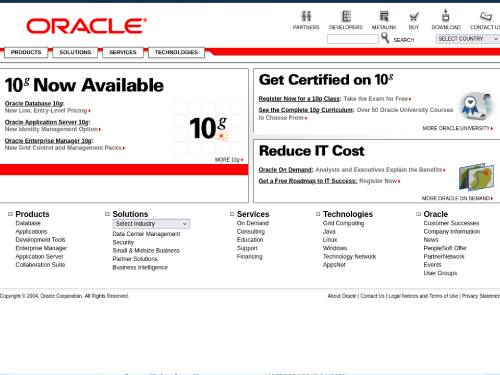Open the Select Country dropdown
The image size is (500, 375).
click(x=468, y=39)
